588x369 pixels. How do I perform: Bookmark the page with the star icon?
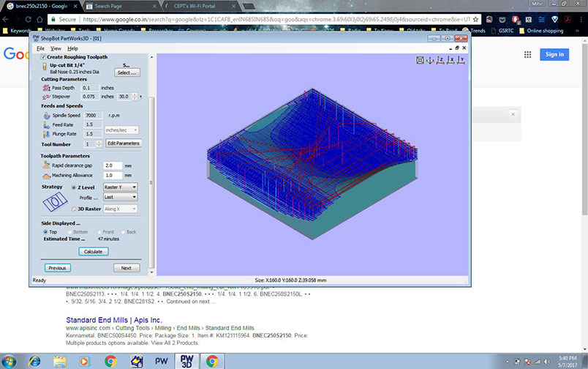[475, 19]
